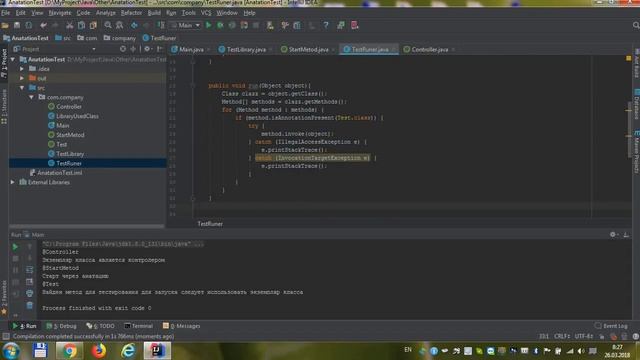Open Run panel settings gear
The image size is (640, 360).
[613, 235]
